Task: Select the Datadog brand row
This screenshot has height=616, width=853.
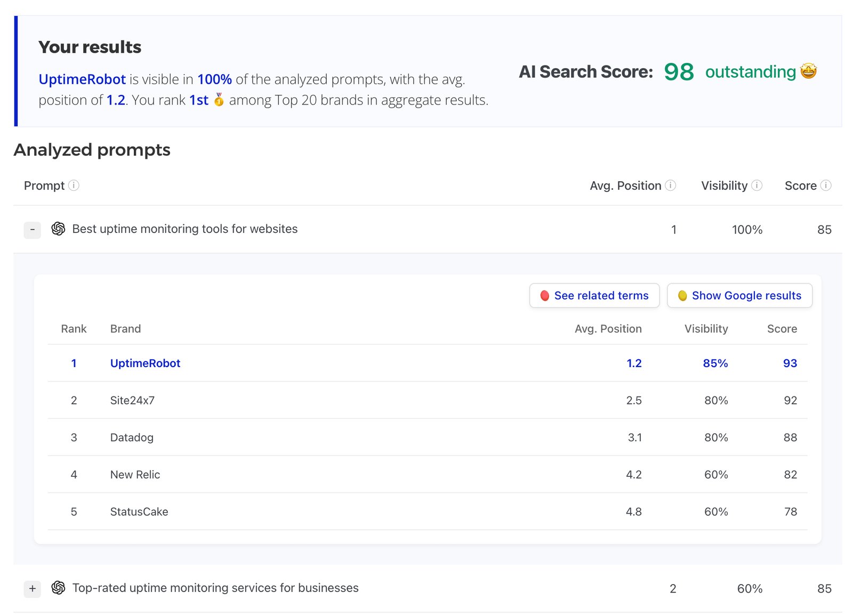Action: (132, 437)
